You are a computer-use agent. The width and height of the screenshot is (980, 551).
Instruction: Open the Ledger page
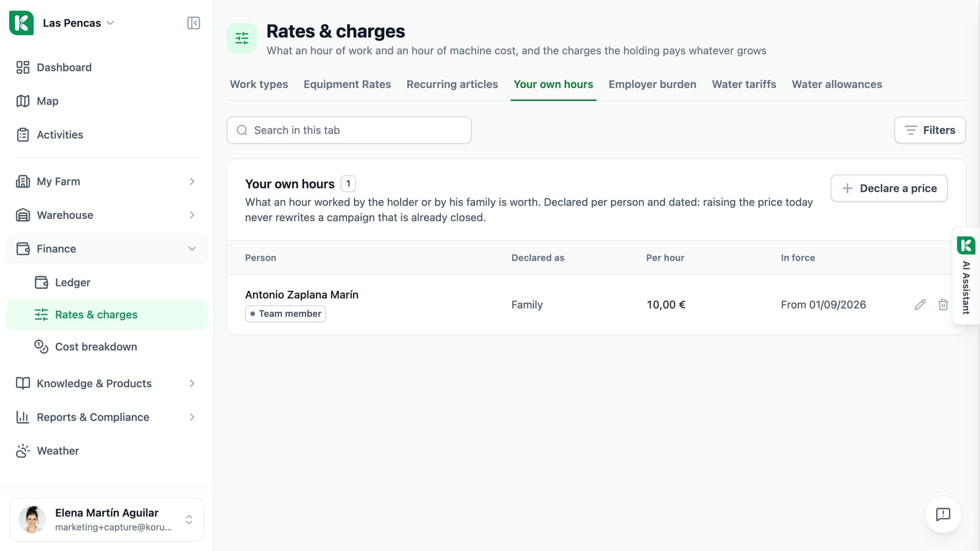(107, 282)
